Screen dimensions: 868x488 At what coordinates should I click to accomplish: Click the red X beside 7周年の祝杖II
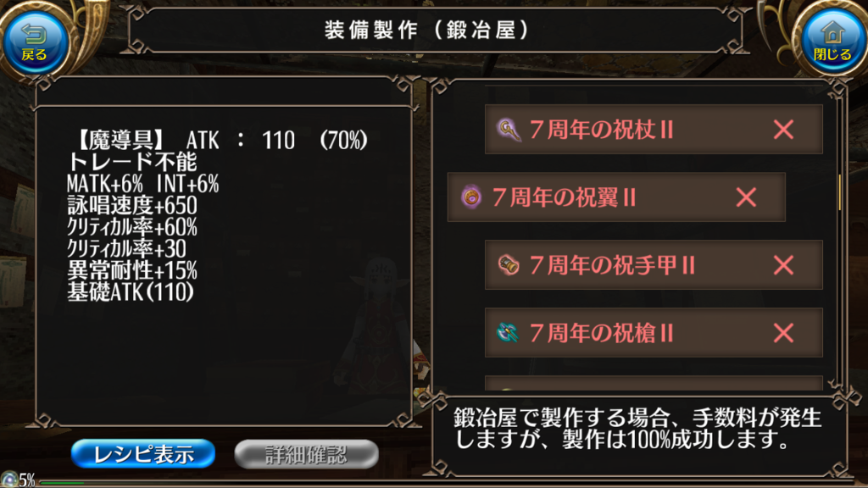(783, 130)
